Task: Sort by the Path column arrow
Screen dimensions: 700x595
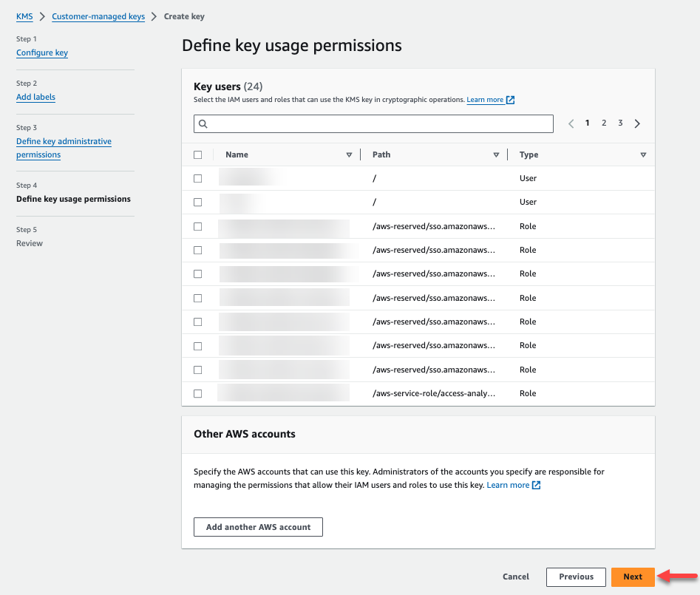Action: point(496,155)
